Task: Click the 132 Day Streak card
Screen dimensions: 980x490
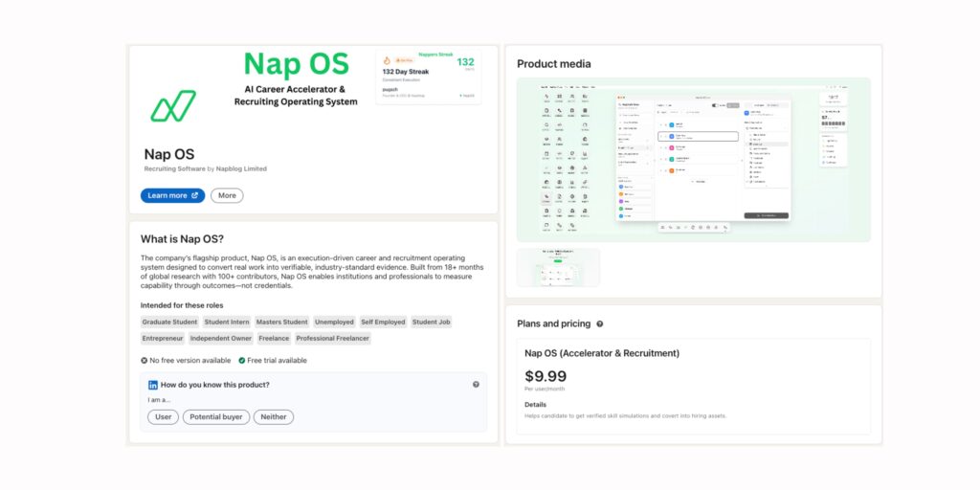Action: pos(428,77)
